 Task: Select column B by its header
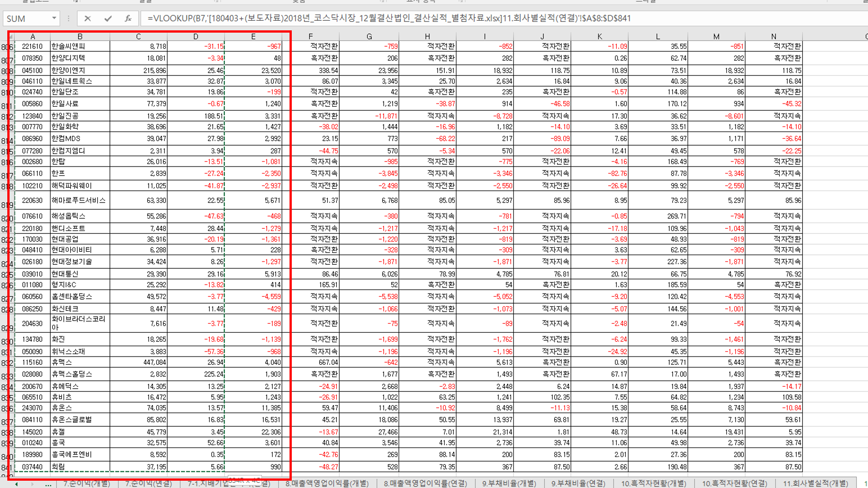click(80, 37)
